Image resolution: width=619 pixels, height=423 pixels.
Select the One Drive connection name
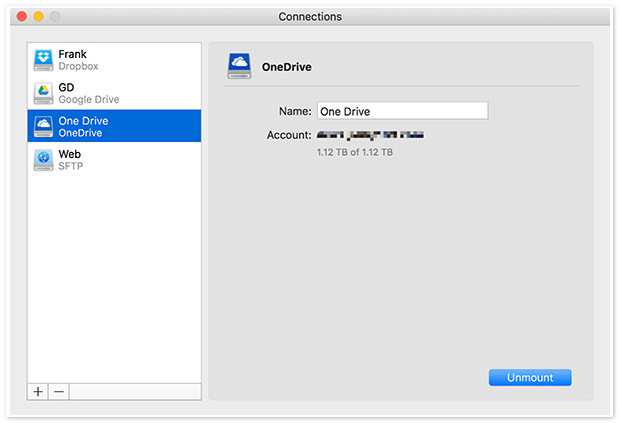pyautogui.click(x=83, y=121)
